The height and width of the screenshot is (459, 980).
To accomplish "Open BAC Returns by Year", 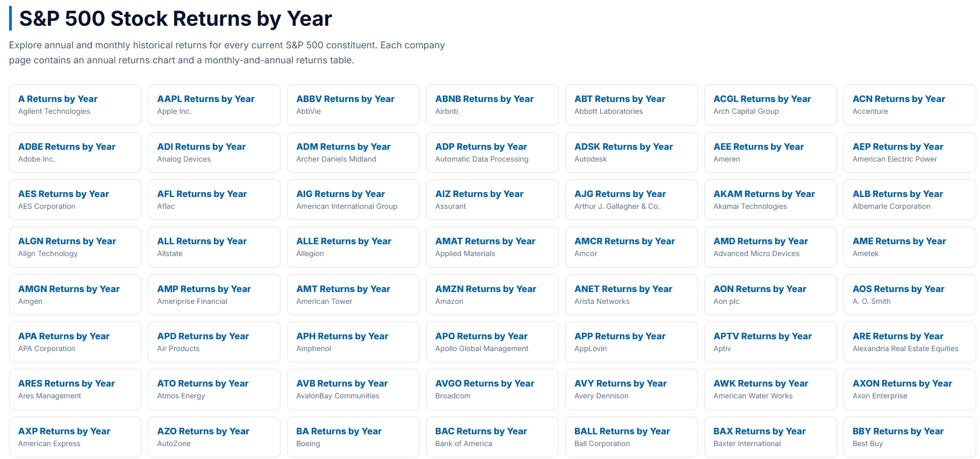I will point(492,437).
